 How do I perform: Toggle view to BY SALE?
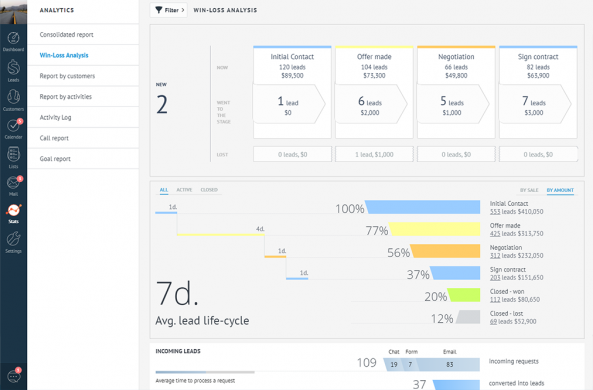529,190
